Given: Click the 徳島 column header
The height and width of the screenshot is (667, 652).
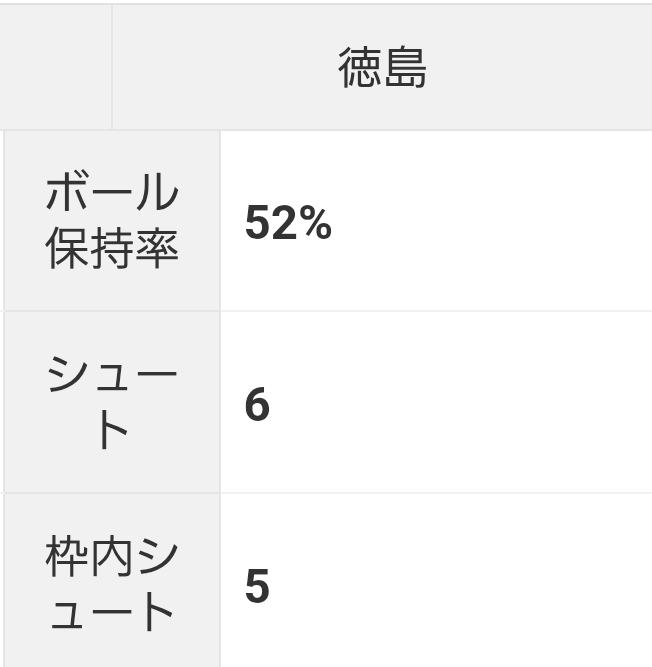Looking at the screenshot, I should (383, 68).
